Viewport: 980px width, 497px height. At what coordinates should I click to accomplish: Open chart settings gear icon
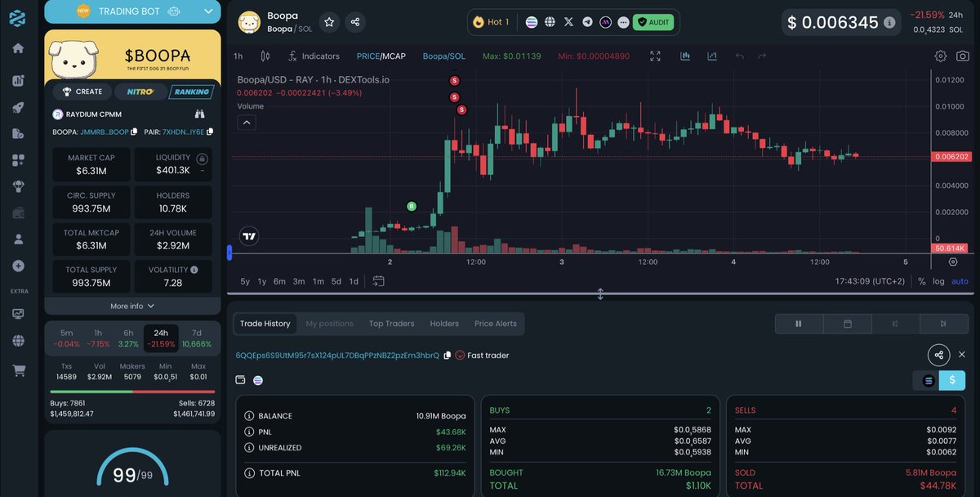coord(941,56)
